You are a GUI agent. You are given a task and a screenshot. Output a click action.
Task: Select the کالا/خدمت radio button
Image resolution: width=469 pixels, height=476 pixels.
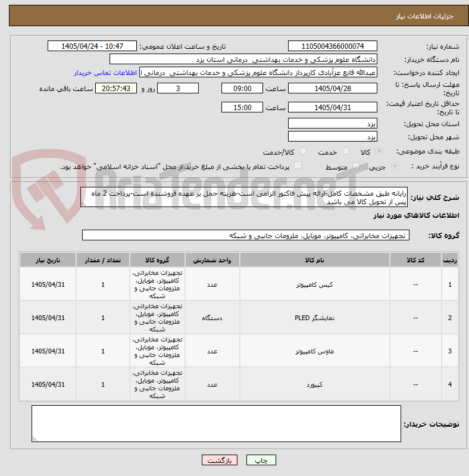coord(303,151)
